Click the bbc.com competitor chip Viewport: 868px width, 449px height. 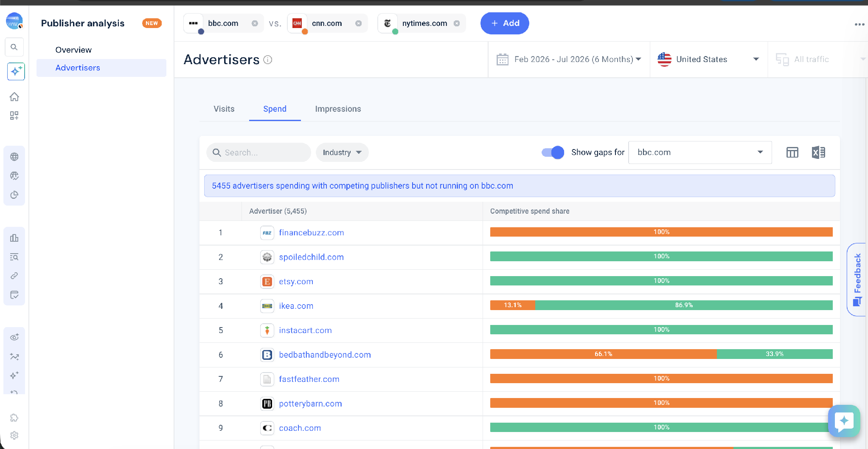(224, 23)
